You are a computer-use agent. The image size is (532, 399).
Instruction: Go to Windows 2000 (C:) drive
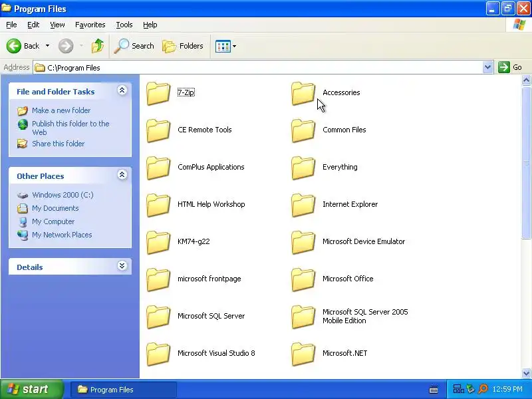[x=63, y=195]
